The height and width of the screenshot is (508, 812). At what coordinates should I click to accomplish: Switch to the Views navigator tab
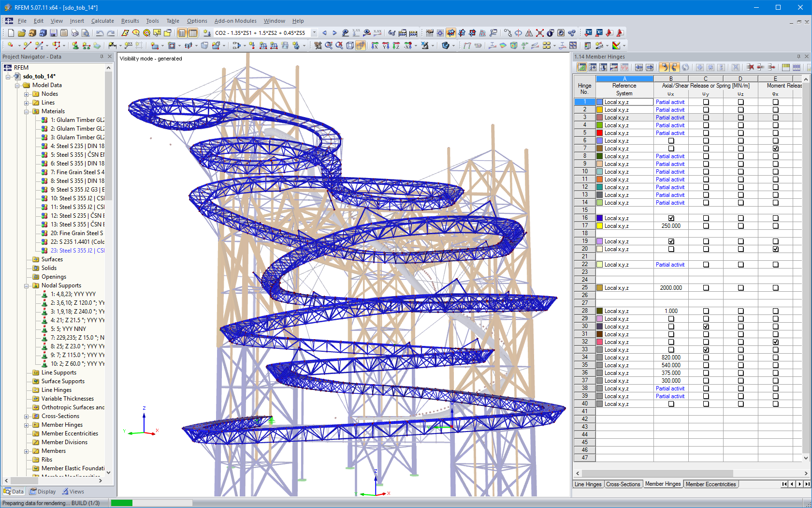[73, 492]
